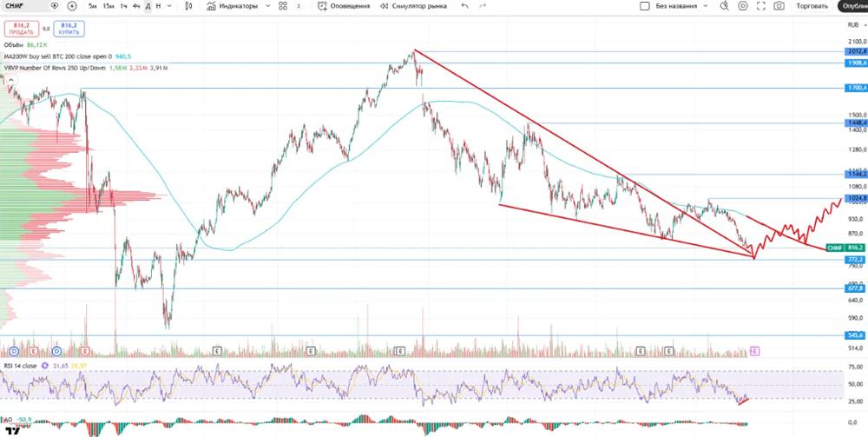Switch to the 5м timeframe

point(93,6)
